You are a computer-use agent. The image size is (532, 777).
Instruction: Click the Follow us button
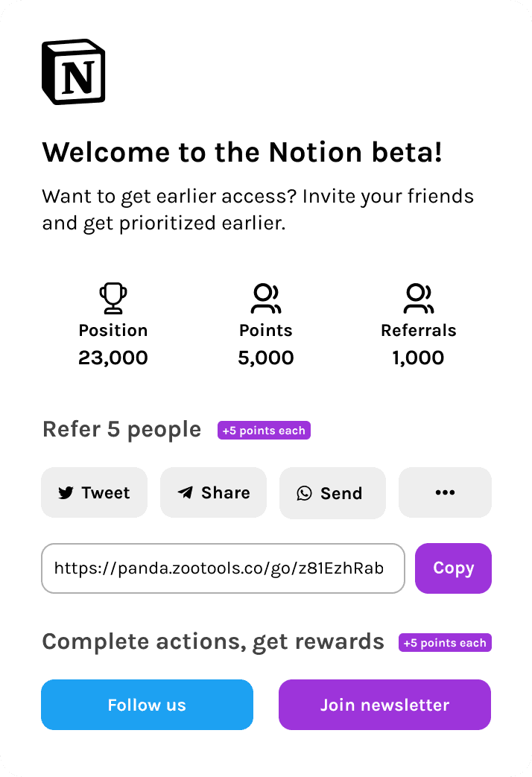tap(147, 704)
